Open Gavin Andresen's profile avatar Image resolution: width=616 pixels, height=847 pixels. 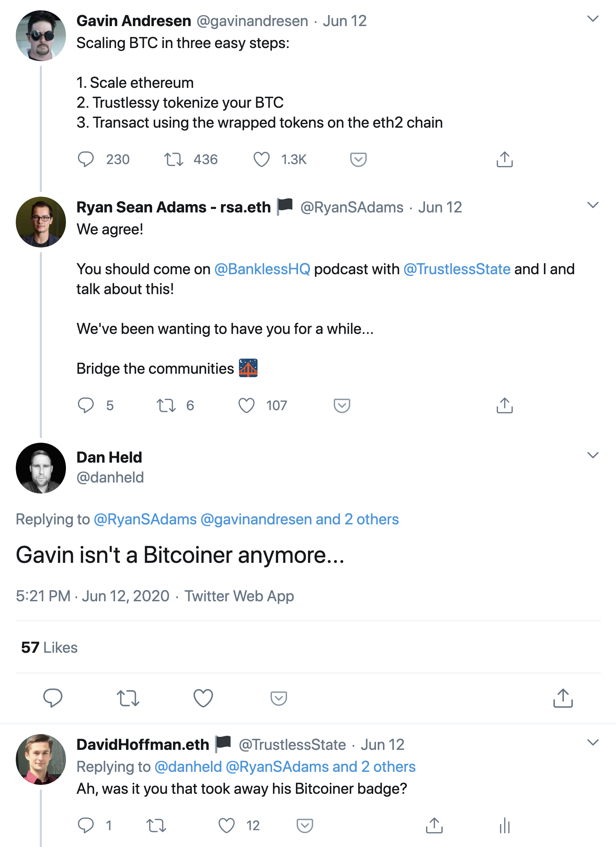[x=41, y=35]
